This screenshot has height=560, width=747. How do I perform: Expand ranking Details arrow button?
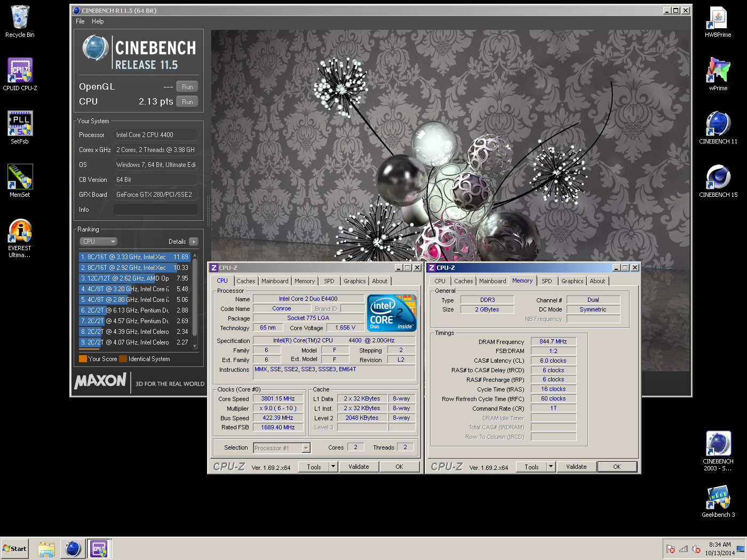point(194,242)
